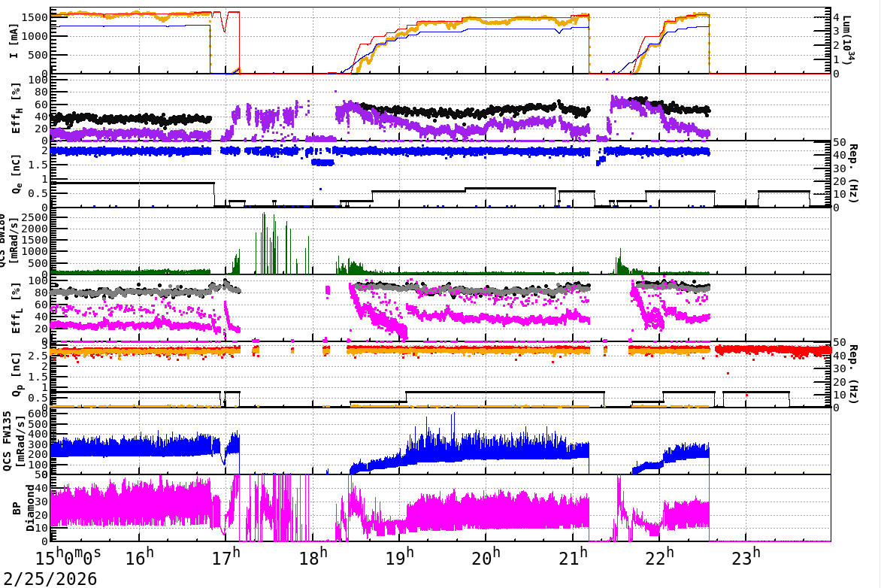Click the '18h' time axis label
This screenshot has width=881, height=588.
tap(313, 556)
